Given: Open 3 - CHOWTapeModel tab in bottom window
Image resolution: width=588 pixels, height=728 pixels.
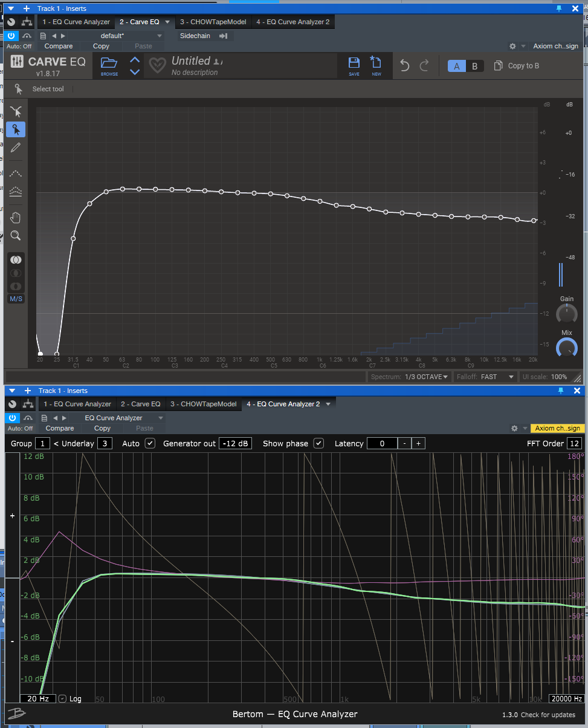Looking at the screenshot, I should coord(203,404).
